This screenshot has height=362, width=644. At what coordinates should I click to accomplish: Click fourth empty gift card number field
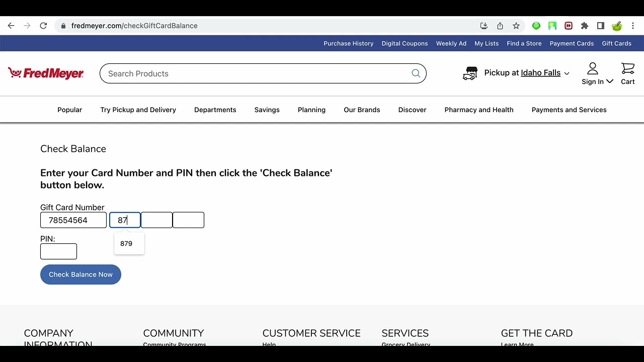[x=188, y=220]
